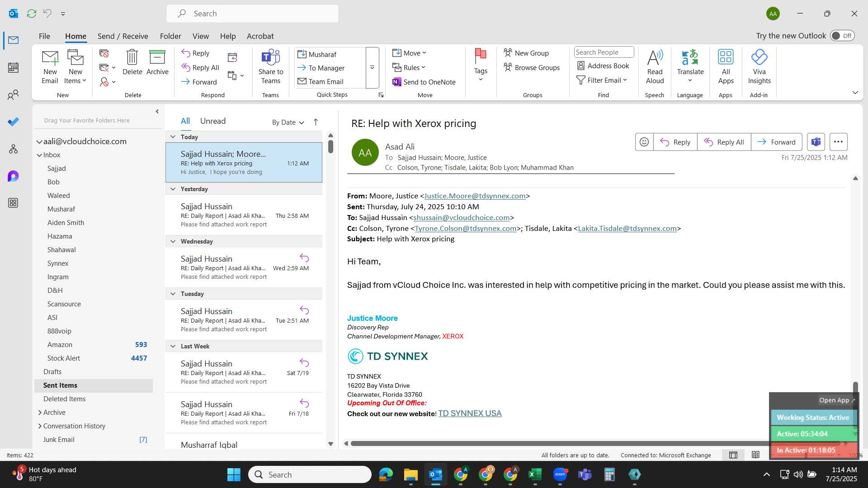
Task: Open Microsoft Teams from the taskbar
Action: click(x=585, y=474)
